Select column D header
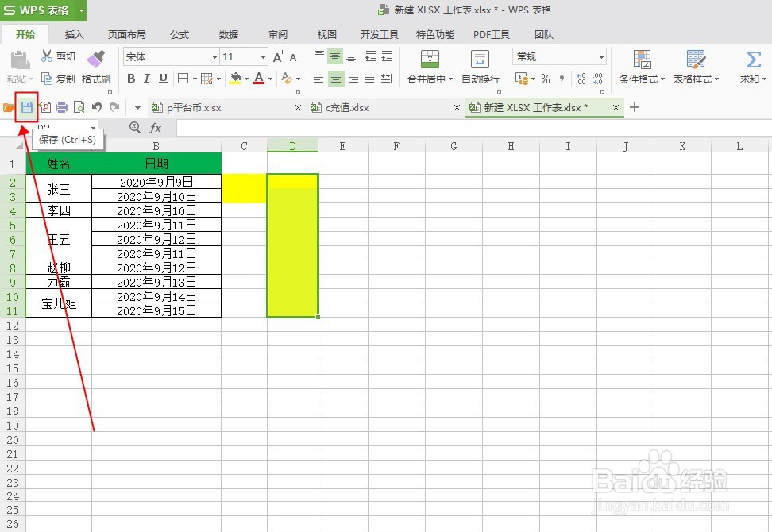This screenshot has height=532, width=772. click(292, 146)
